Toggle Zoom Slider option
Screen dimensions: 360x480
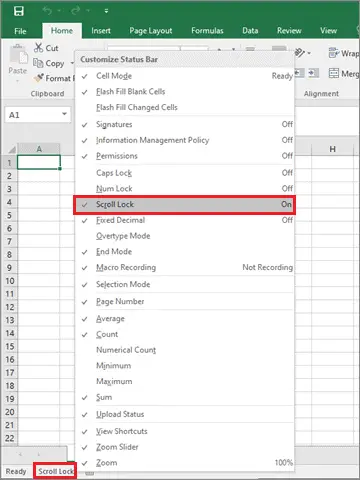point(185,447)
